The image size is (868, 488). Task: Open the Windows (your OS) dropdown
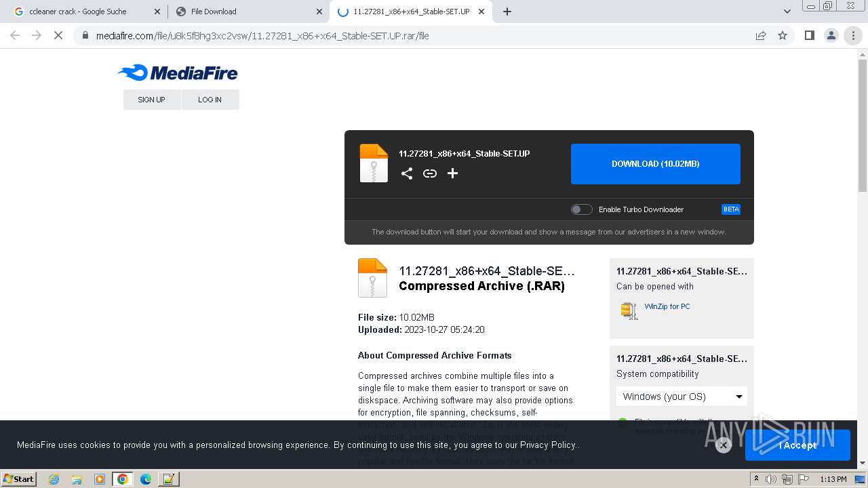tap(682, 396)
